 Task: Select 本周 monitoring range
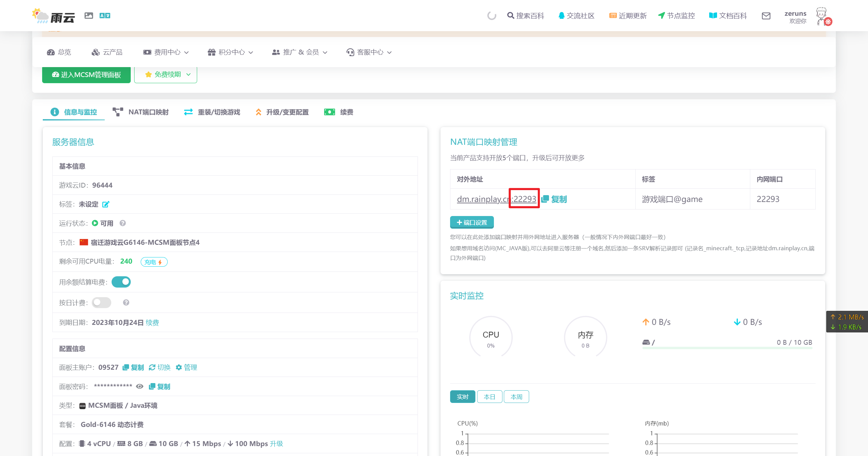coord(516,397)
